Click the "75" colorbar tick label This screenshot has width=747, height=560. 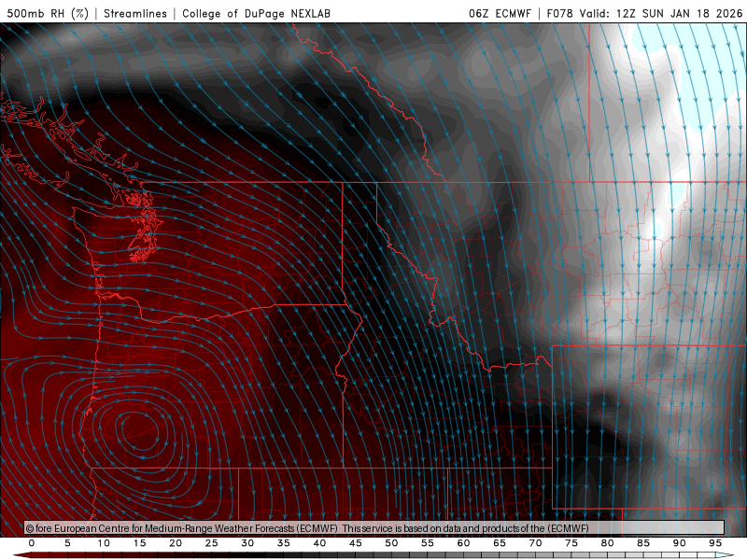571,543
